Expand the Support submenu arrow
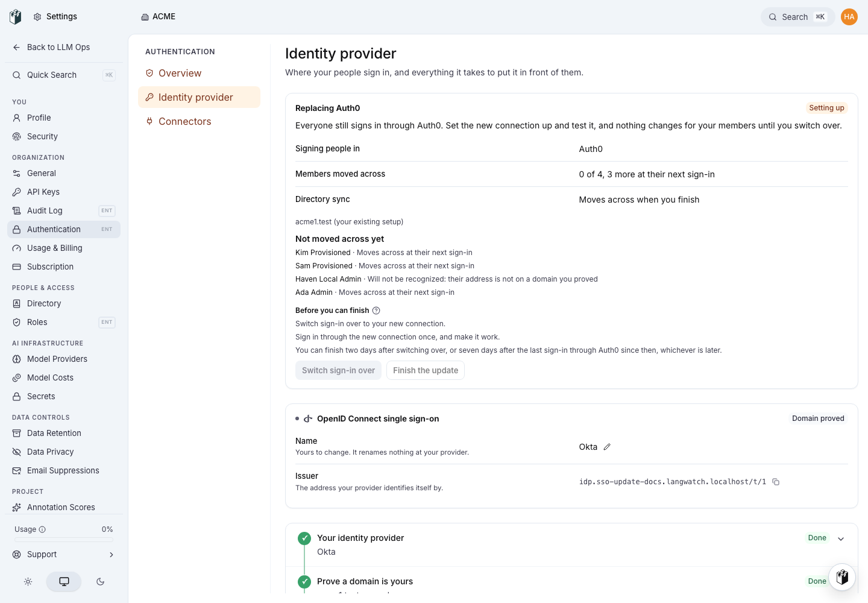The width and height of the screenshot is (868, 603). (x=112, y=555)
